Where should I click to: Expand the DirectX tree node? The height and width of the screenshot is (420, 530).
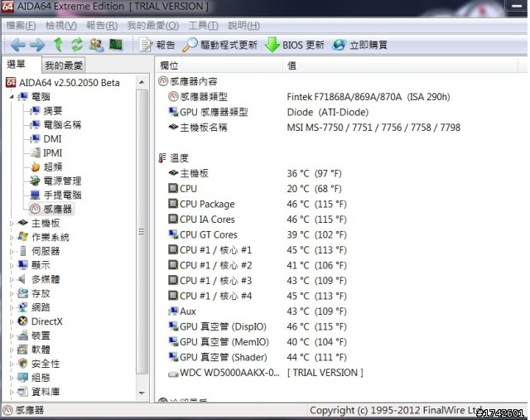(12, 321)
